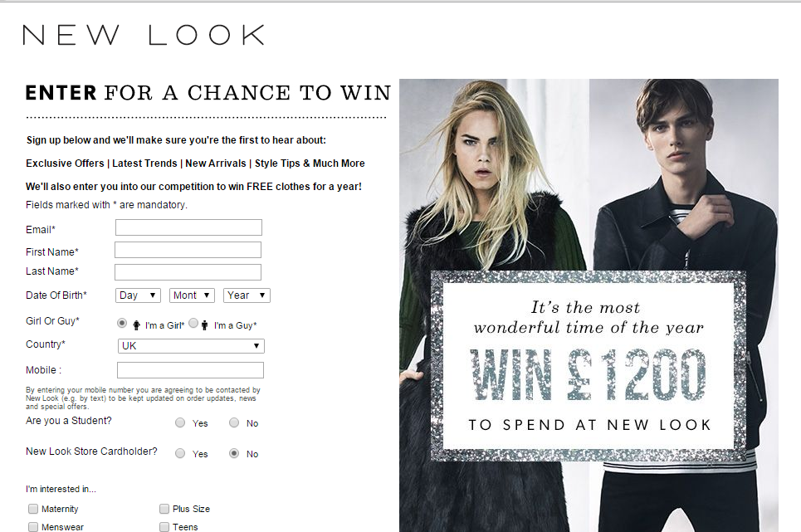Open the Month of birth dropdown

[x=192, y=295]
